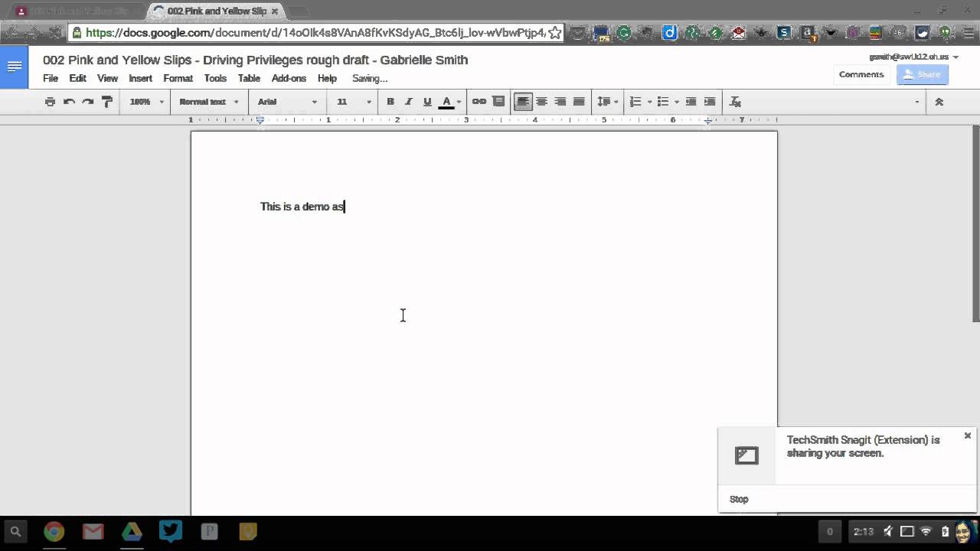Open the File menu
980x551 pixels.
[51, 78]
